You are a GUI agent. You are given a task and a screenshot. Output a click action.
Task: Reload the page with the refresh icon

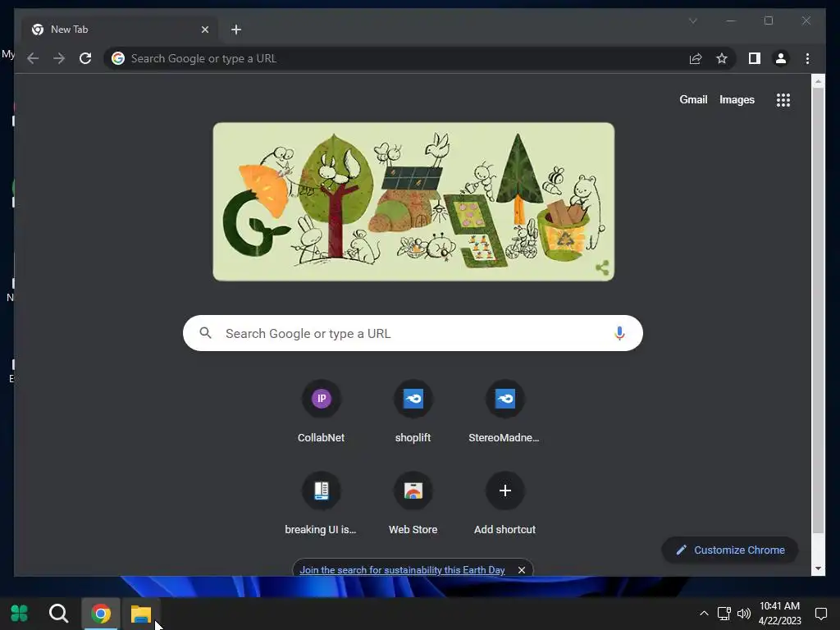coord(85,58)
